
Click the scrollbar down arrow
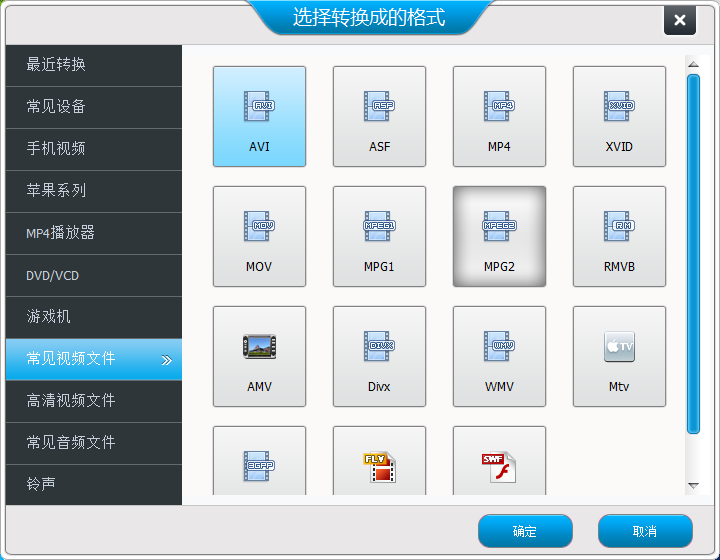tap(693, 486)
